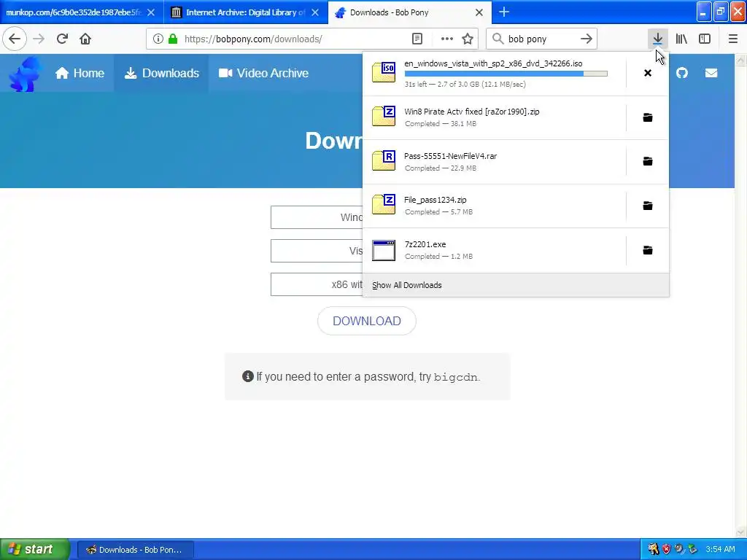Click the bigcdn password text
The image size is (747, 560).
(455, 377)
